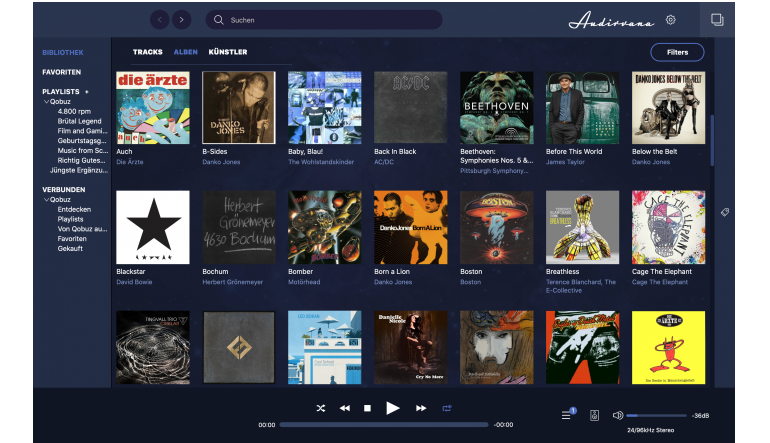Open settings via the gear icon

coord(670,20)
